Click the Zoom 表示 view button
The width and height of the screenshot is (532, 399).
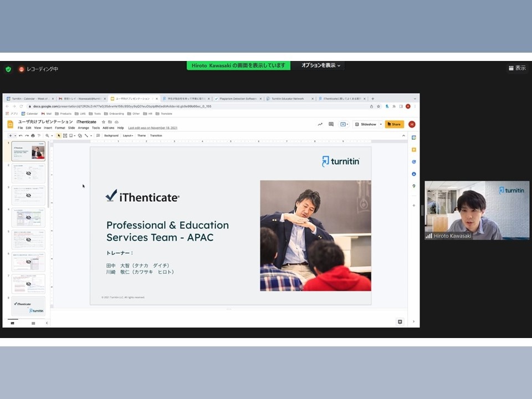(518, 68)
